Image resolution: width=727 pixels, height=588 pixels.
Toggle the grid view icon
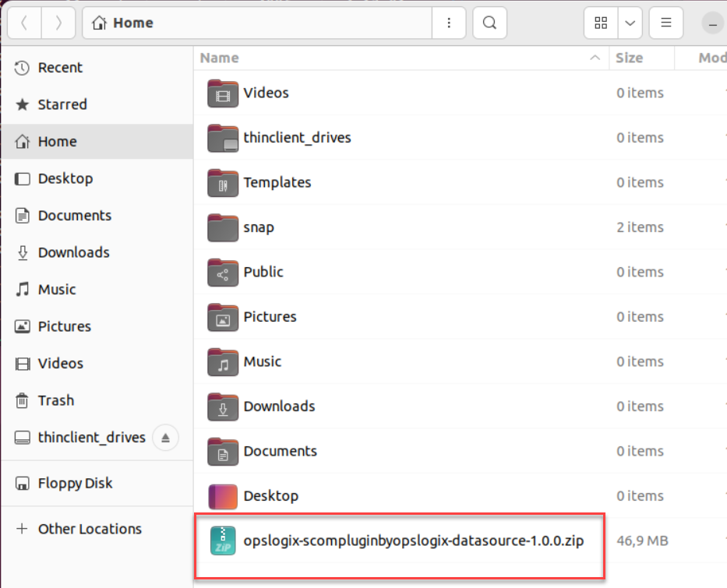tap(601, 23)
